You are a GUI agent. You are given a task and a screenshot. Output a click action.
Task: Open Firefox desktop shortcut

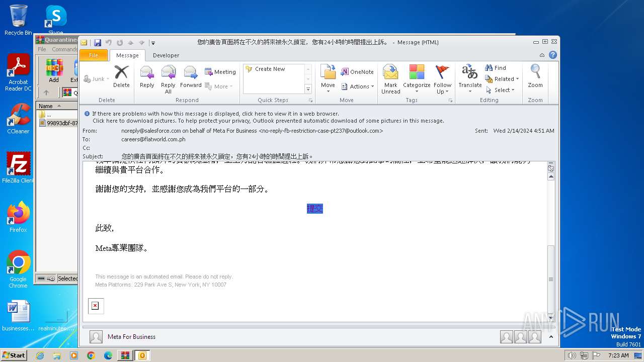(18, 217)
